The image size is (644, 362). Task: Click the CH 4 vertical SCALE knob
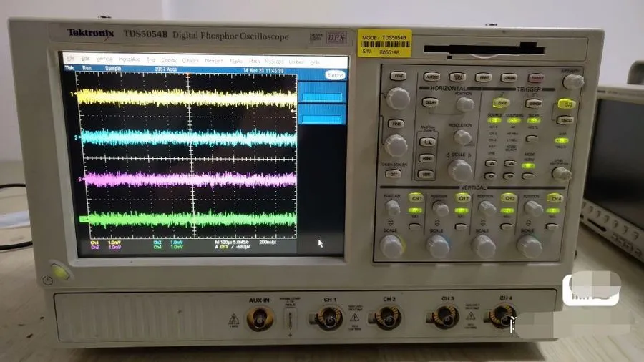point(530,247)
